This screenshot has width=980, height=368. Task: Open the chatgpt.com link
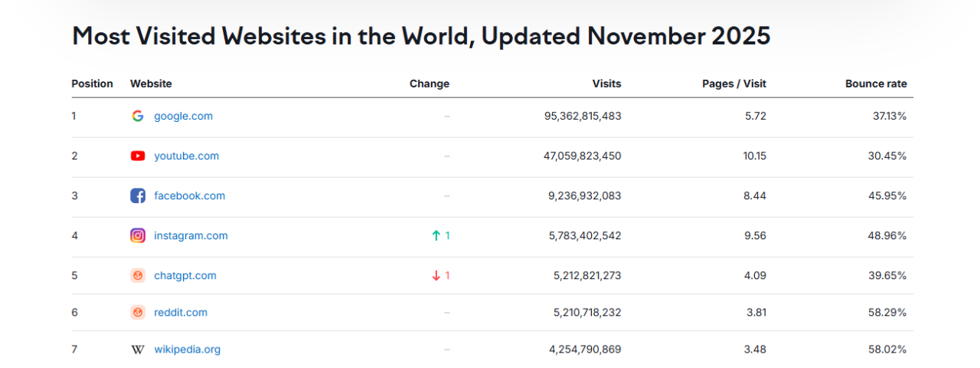coord(185,275)
